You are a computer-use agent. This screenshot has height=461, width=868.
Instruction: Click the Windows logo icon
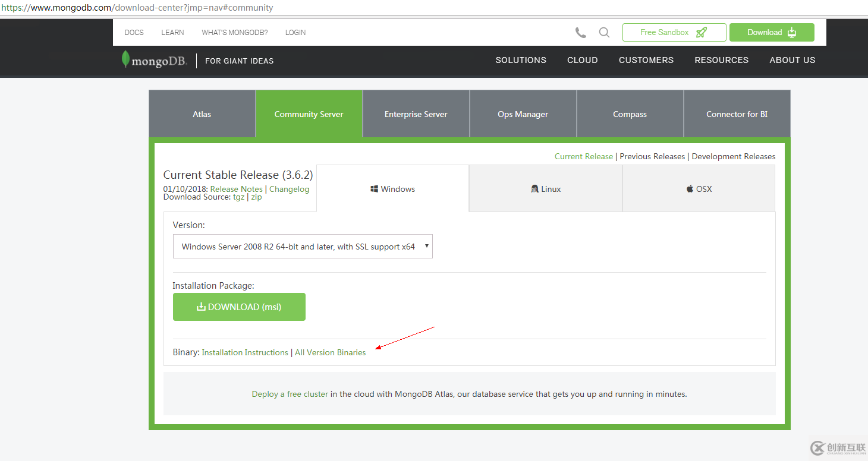coord(375,189)
